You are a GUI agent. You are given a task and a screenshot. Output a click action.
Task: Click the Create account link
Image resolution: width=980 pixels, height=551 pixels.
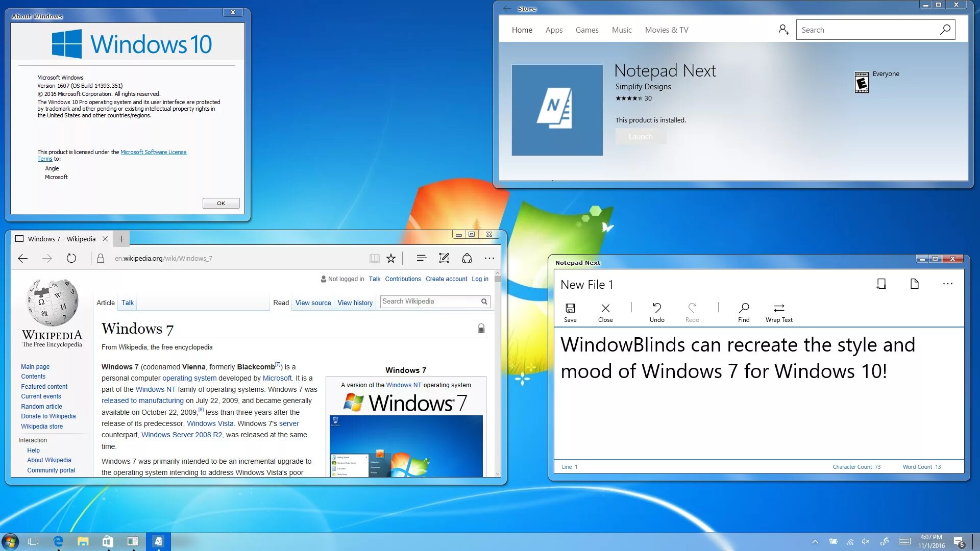coord(446,279)
